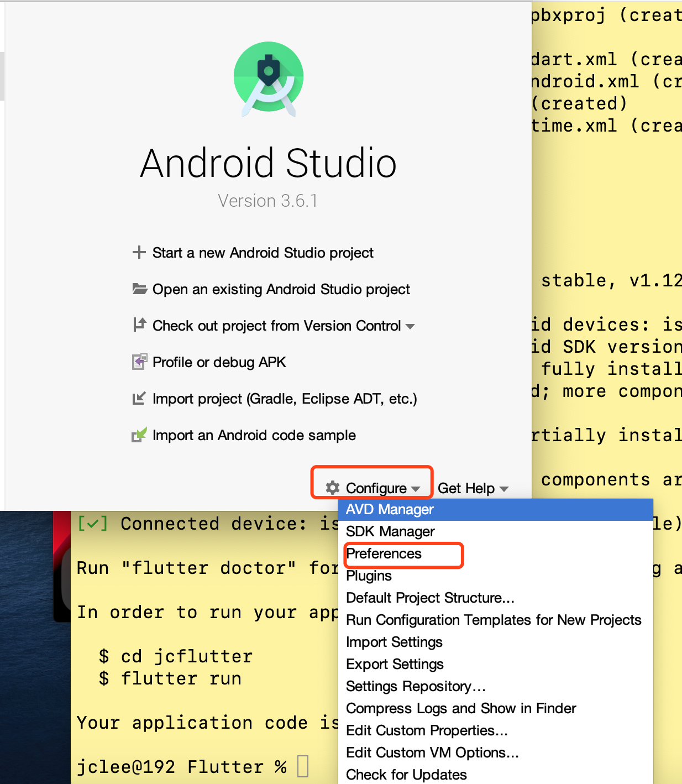This screenshot has width=682, height=784.
Task: Click terminal line '$ flutter run'
Action: click(x=170, y=678)
